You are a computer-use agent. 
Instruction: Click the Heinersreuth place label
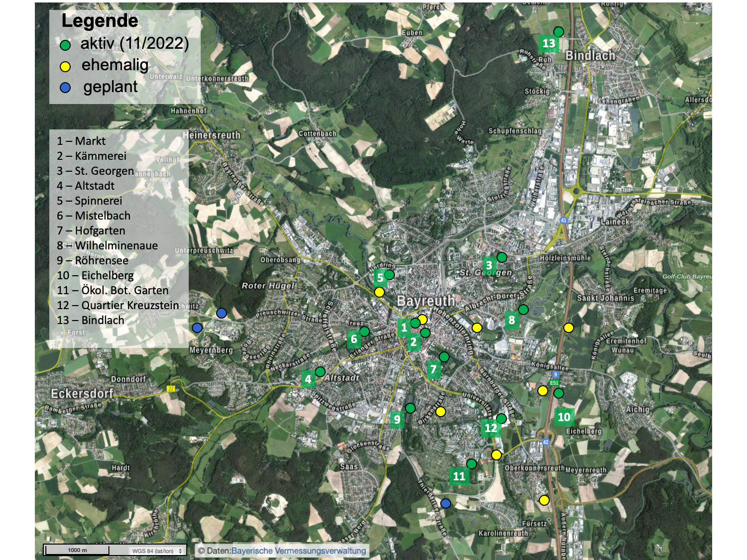pos(212,135)
